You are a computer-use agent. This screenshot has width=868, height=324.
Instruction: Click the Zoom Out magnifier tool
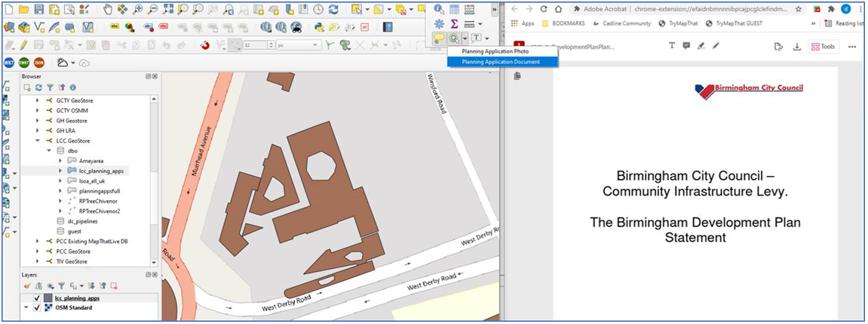click(x=153, y=9)
